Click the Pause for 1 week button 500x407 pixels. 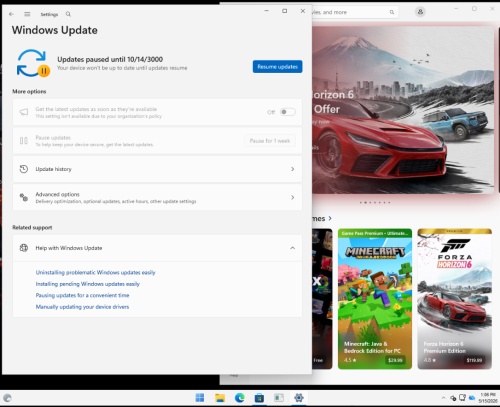pyautogui.click(x=270, y=141)
